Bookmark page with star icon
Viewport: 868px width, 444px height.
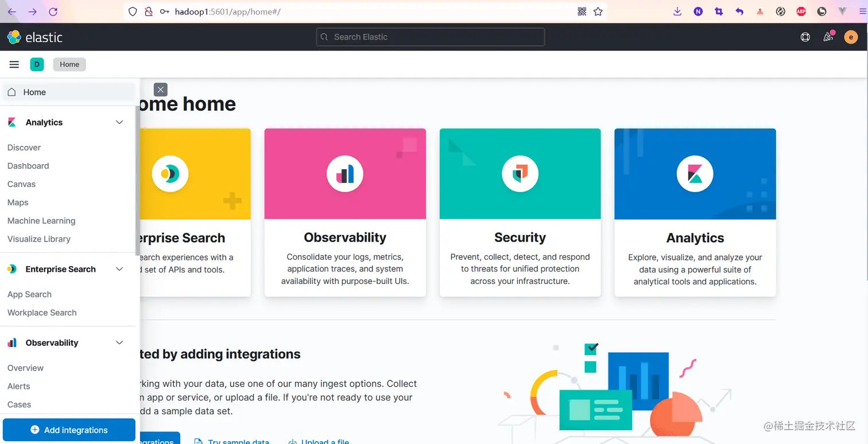(x=598, y=11)
